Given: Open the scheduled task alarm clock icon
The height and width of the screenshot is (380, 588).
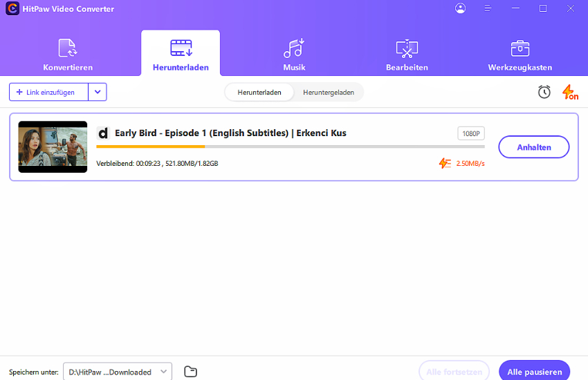Looking at the screenshot, I should point(544,92).
